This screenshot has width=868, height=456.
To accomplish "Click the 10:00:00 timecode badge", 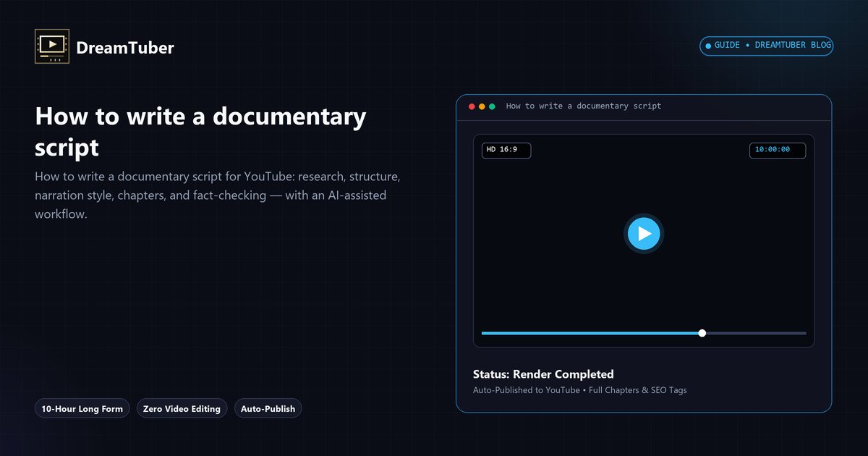I will coord(778,151).
